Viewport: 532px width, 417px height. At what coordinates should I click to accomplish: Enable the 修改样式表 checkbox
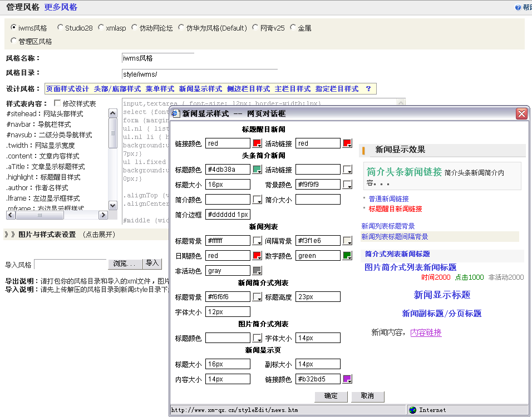point(57,103)
